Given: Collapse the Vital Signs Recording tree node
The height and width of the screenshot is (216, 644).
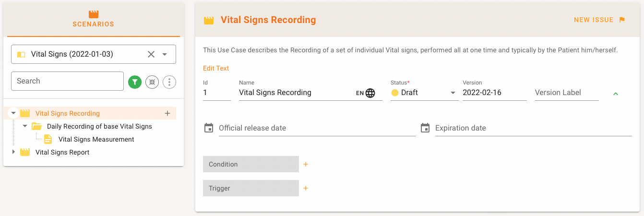Looking at the screenshot, I should pyautogui.click(x=13, y=113).
